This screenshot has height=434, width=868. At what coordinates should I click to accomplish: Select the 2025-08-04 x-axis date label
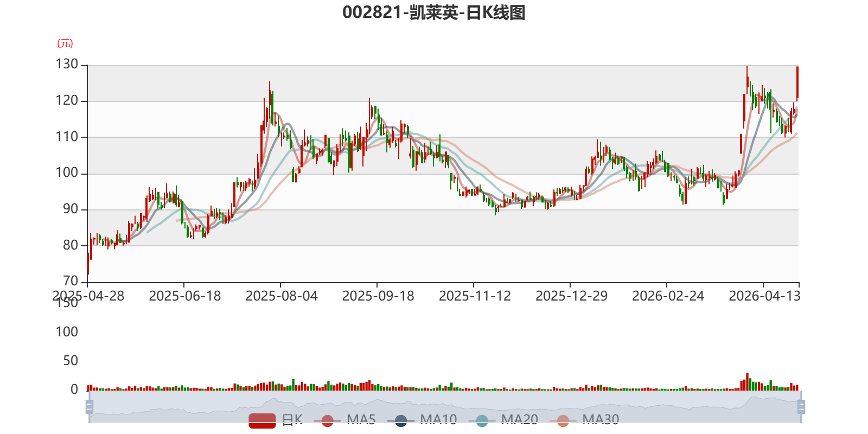[281, 296]
